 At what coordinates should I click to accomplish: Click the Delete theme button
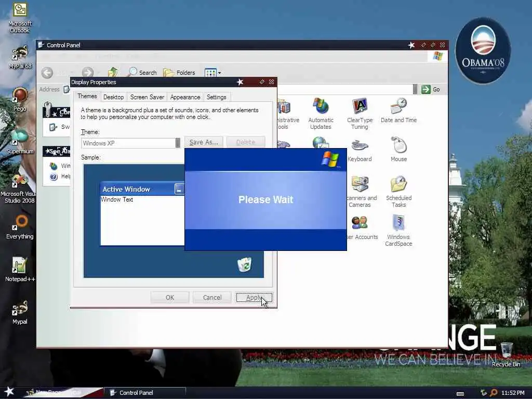click(246, 142)
